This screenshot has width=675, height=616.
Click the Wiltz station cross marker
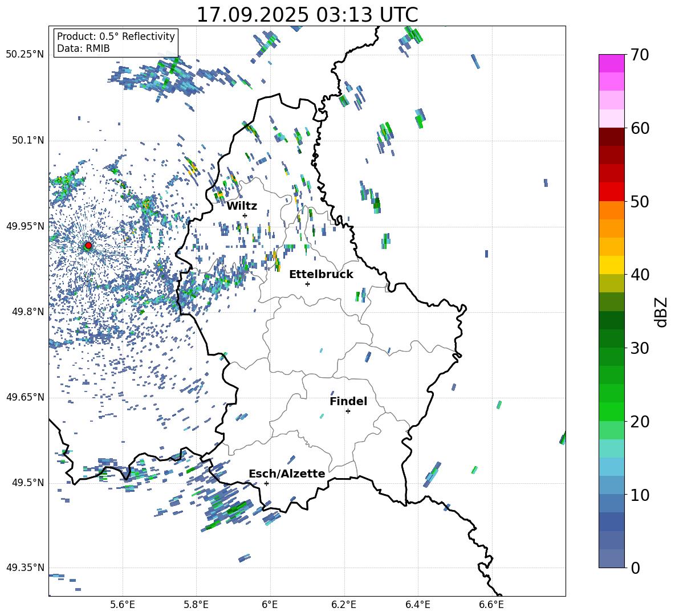coord(245,215)
